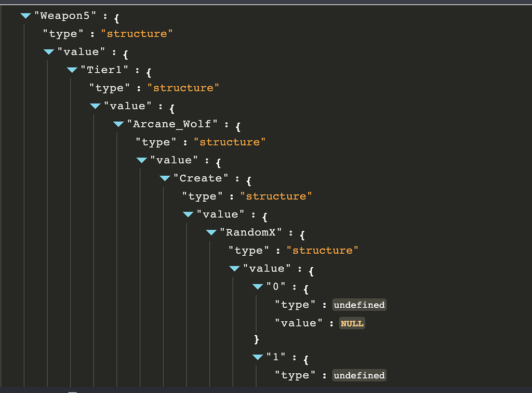Collapse the value node under Weapon5
Screen dimensions: 532x393
(48, 51)
